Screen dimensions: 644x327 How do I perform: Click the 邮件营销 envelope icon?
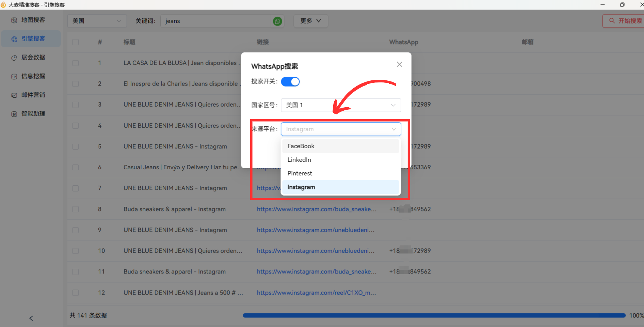click(14, 95)
